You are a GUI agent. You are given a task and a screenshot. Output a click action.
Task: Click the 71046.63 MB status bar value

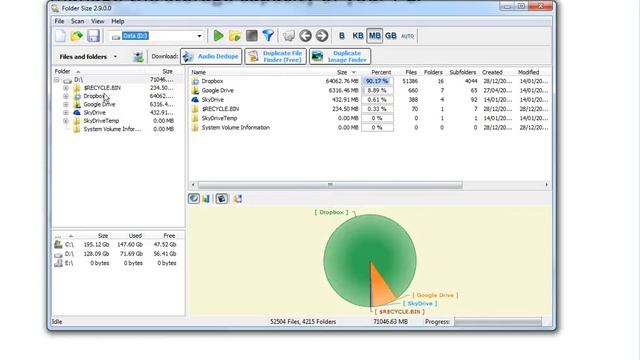[x=390, y=322]
